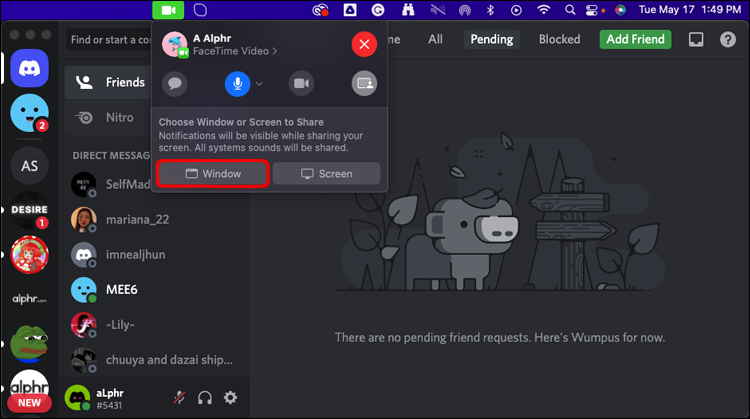Open binoculars menu bar icon
This screenshot has width=750, height=419.
click(408, 10)
